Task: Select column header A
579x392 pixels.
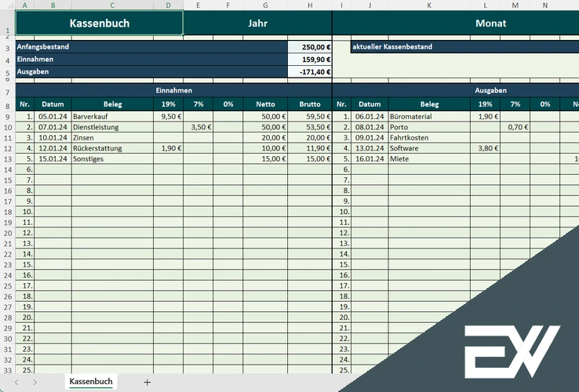Action: 25,5
